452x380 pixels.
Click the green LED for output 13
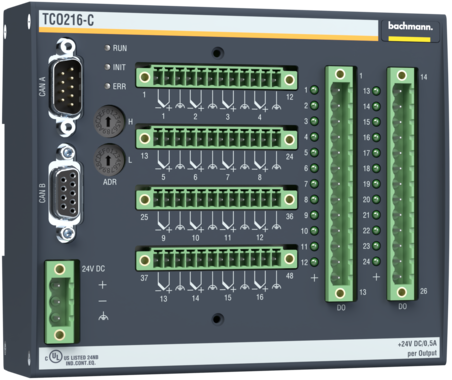click(x=377, y=91)
